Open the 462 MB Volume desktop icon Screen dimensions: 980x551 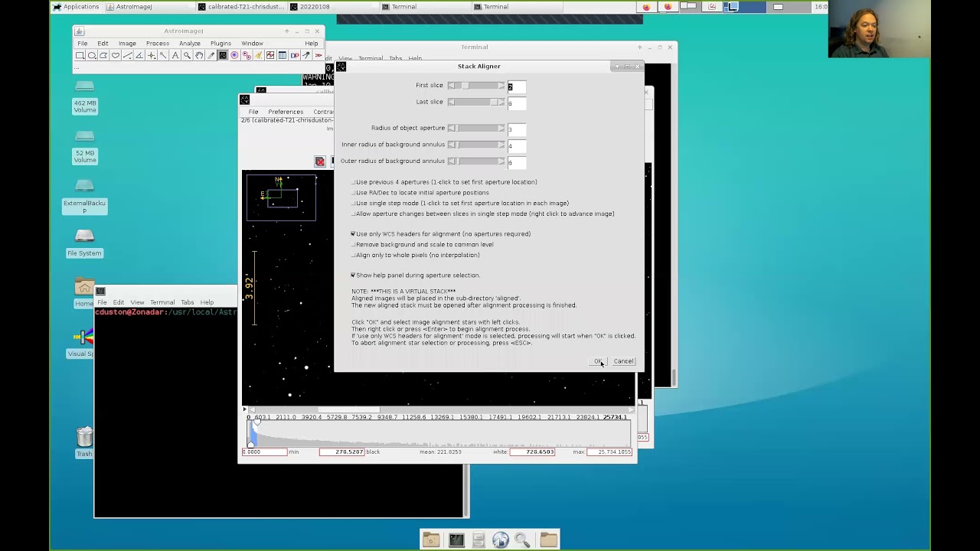84,96
